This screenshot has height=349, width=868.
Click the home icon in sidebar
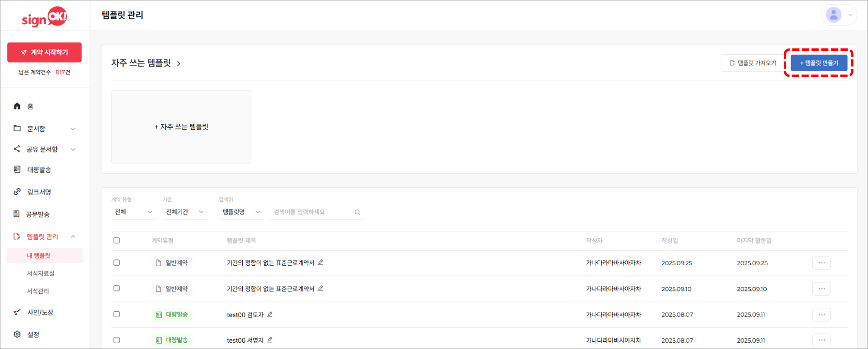point(17,106)
